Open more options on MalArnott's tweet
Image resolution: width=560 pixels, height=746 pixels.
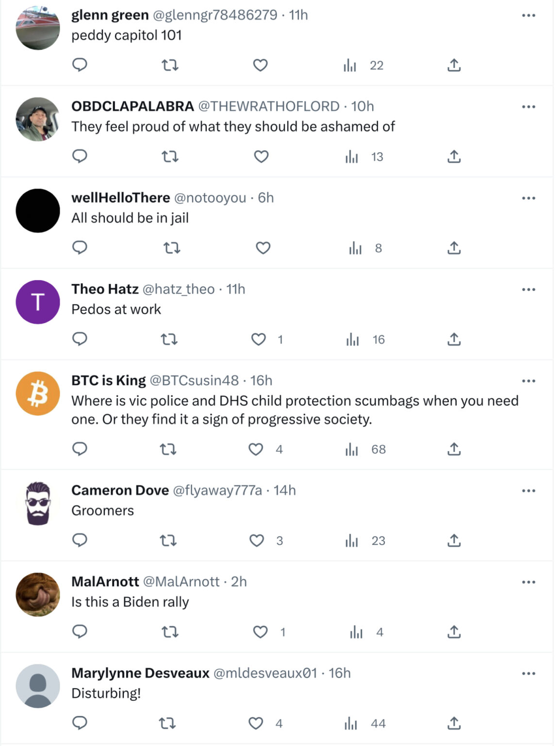click(528, 582)
